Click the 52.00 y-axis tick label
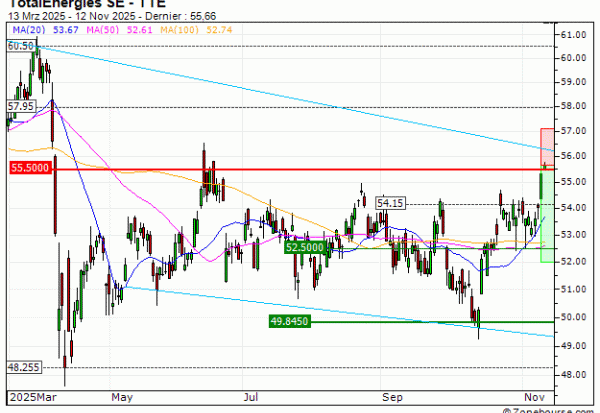The height and width of the screenshot is (413, 600). (573, 261)
